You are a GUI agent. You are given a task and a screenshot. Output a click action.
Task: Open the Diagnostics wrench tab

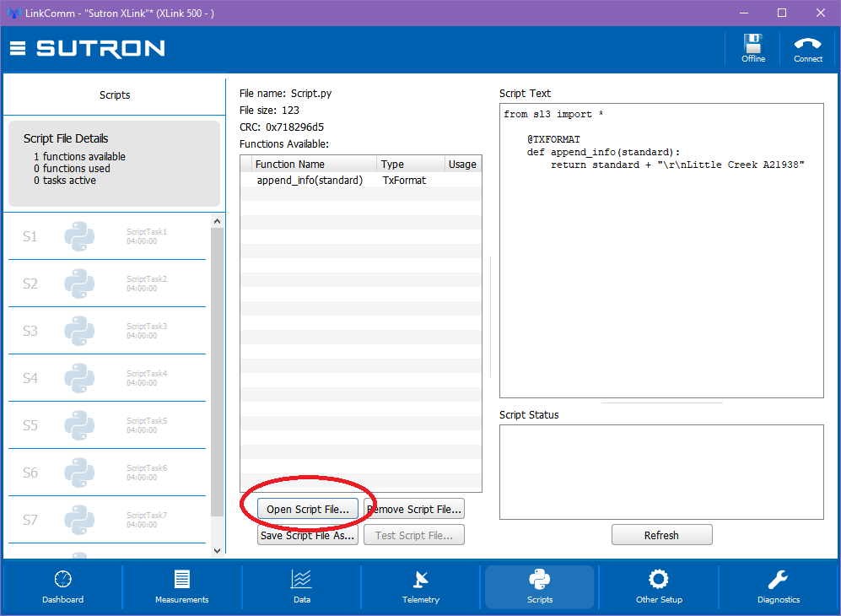click(x=779, y=587)
